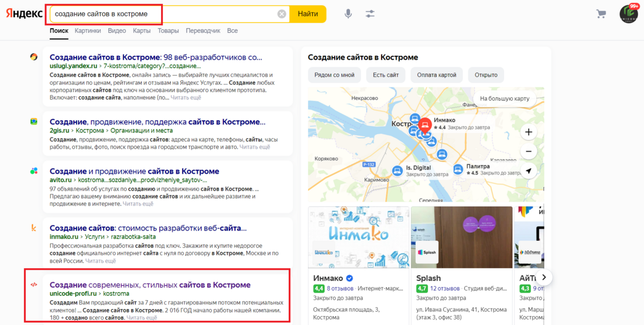Click the Yandex Услуги favicon
This screenshot has width=644, height=325.
(x=34, y=57)
